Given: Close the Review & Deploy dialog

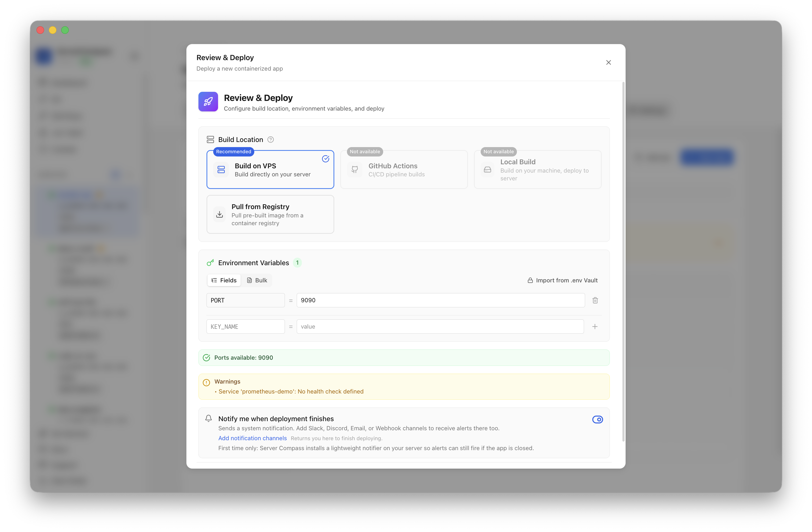Looking at the screenshot, I should coord(608,63).
